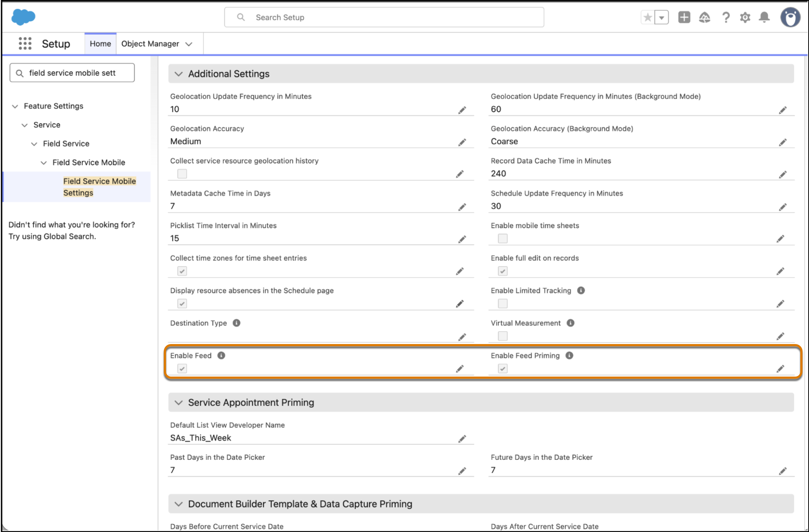This screenshot has height=532, width=809.
Task: Switch to the Home tab
Action: point(100,44)
